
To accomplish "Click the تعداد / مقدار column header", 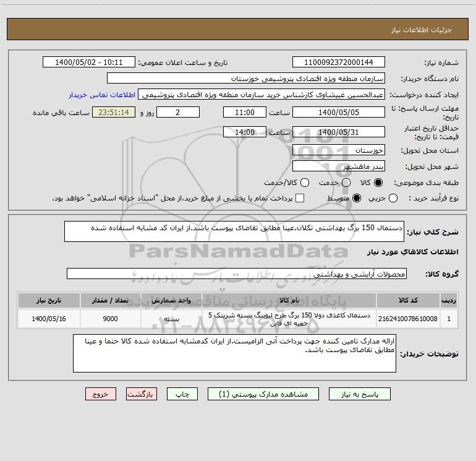I will click(x=111, y=300).
